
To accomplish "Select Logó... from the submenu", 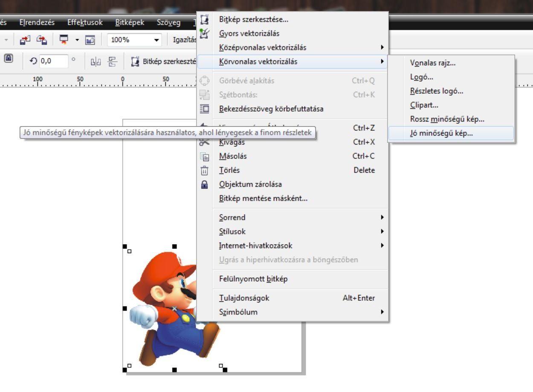I will (451, 77).
